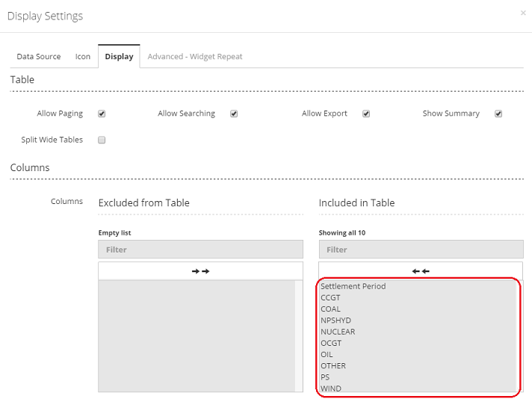Close the Display Settings dialog
This screenshot has width=532, height=399.
523,13
